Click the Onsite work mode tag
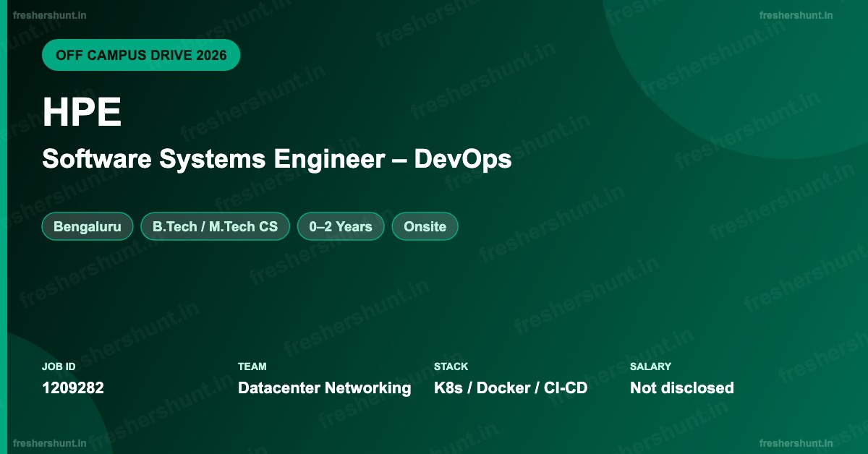This screenshot has height=454, width=868. click(425, 226)
